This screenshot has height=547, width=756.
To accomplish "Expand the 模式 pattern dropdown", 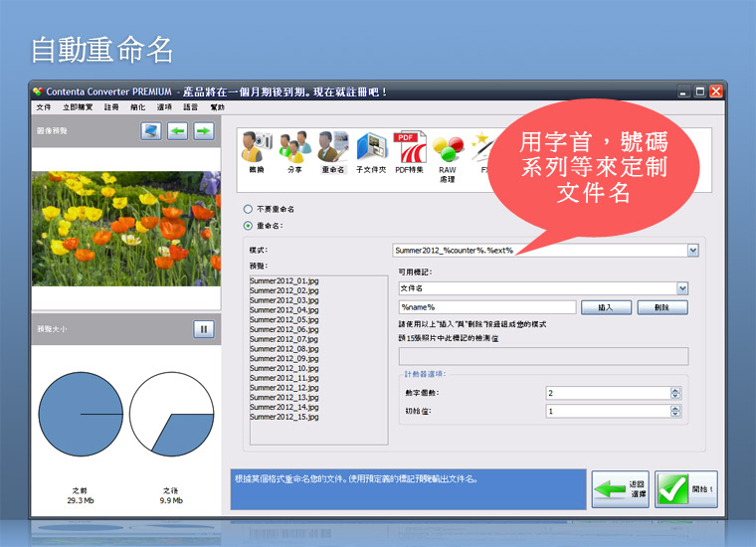I will [693, 250].
